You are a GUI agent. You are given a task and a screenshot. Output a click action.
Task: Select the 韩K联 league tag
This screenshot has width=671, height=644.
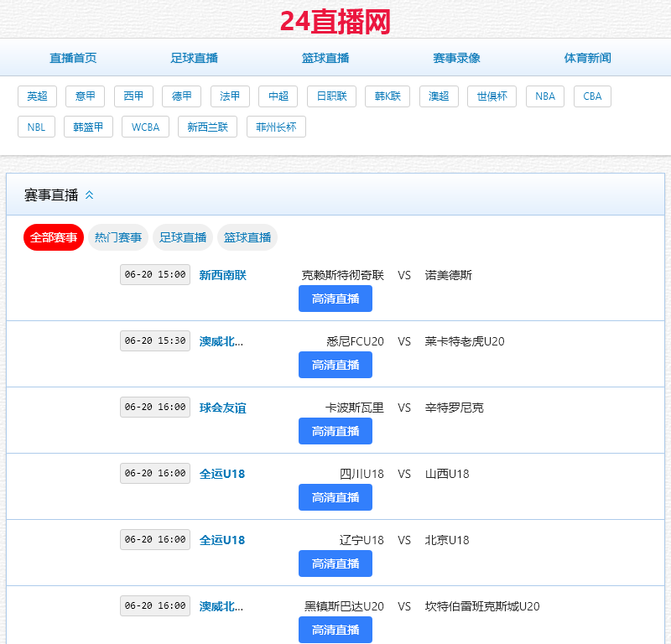[x=388, y=96]
